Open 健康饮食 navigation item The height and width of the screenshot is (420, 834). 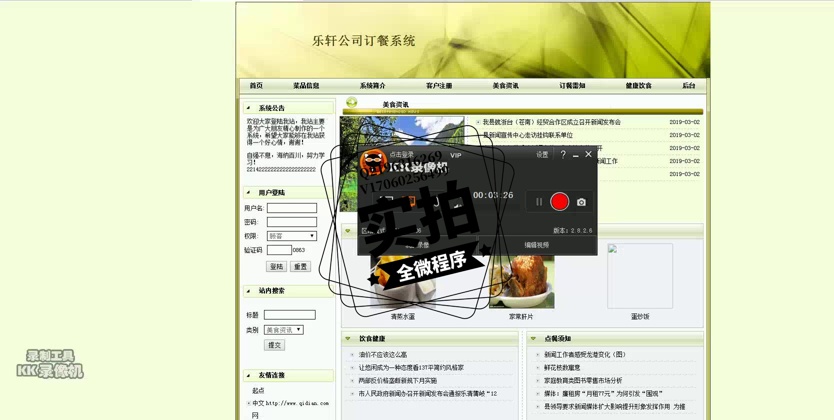click(x=638, y=85)
